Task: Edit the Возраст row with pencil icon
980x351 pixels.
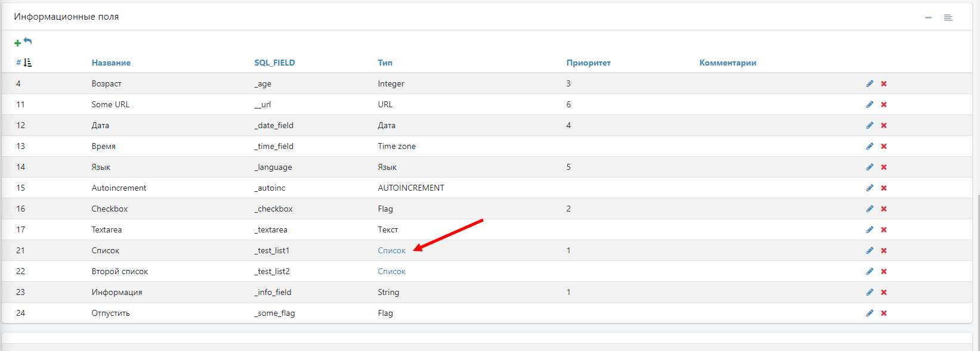Action: tap(870, 83)
